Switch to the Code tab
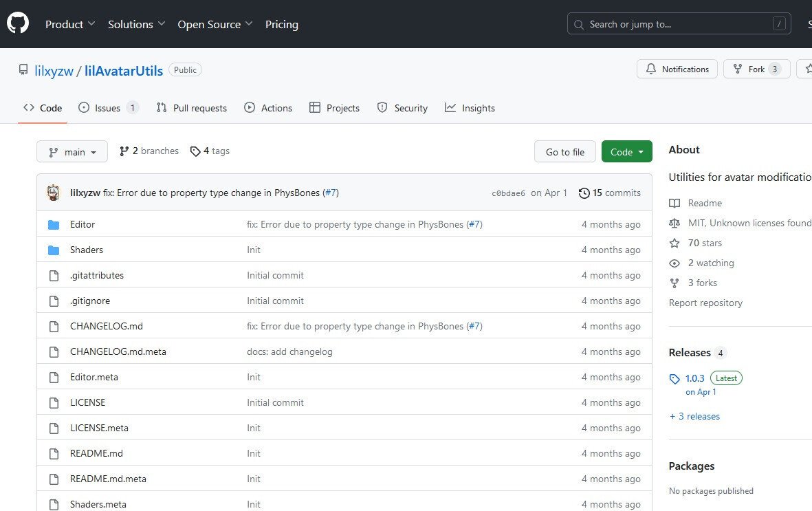 43,108
